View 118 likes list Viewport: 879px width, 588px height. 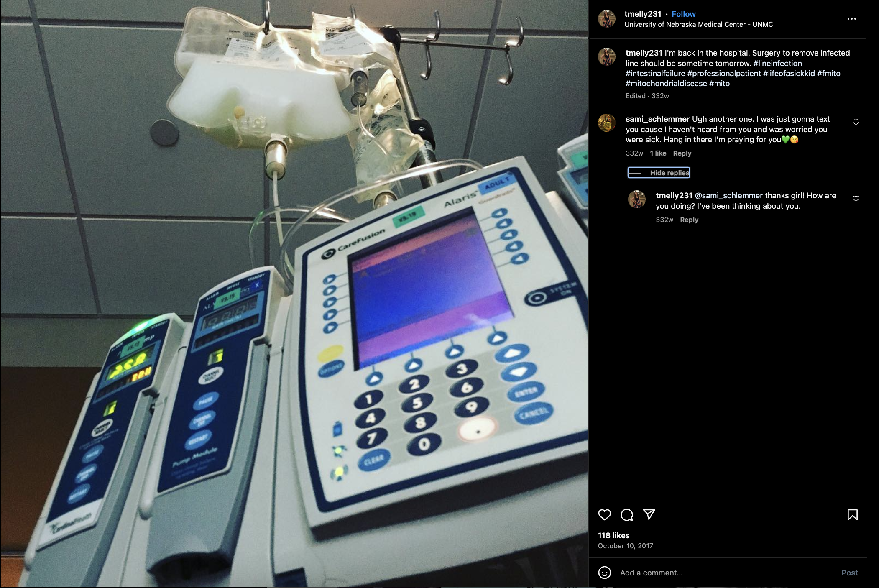(x=613, y=536)
